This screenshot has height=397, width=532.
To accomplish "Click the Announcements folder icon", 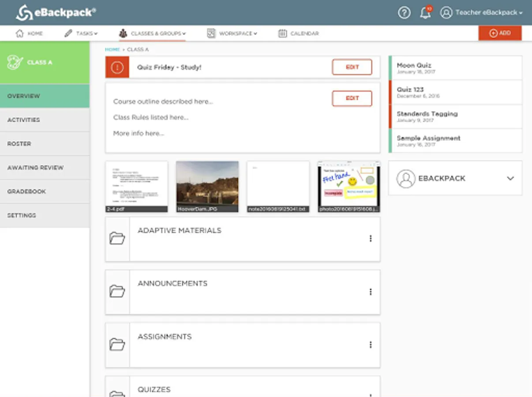I will [117, 292].
